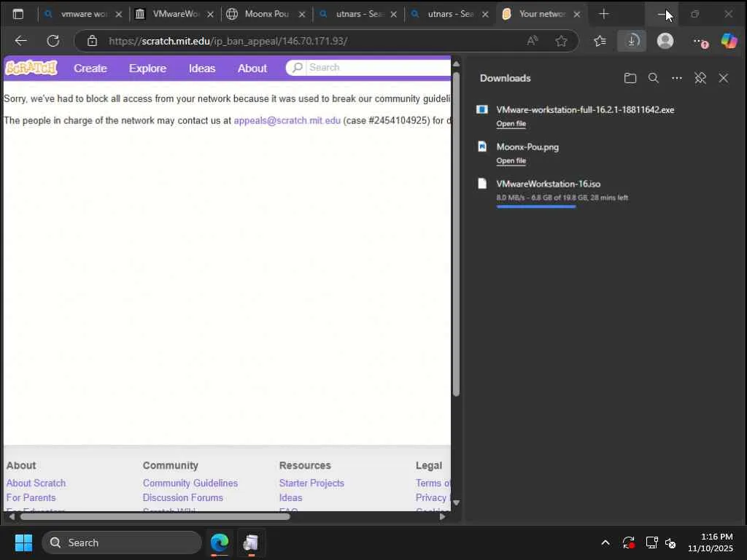This screenshot has height=560, width=747.
Task: Open more options in Downloads panel
Action: click(x=676, y=78)
